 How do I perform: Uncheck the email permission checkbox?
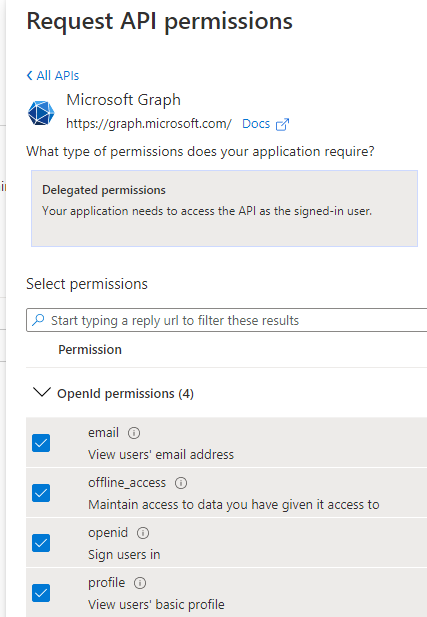[41, 443]
